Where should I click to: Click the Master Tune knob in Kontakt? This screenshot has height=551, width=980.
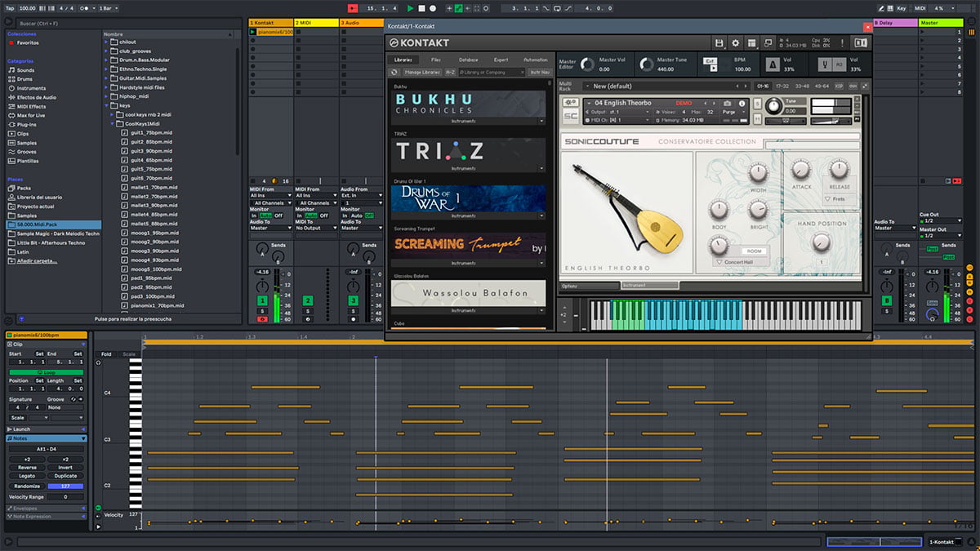[647, 64]
